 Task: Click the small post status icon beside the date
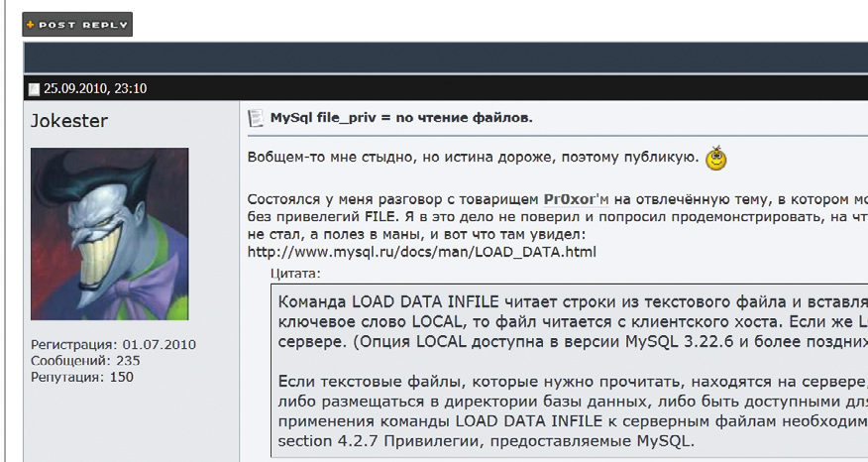(x=34, y=89)
